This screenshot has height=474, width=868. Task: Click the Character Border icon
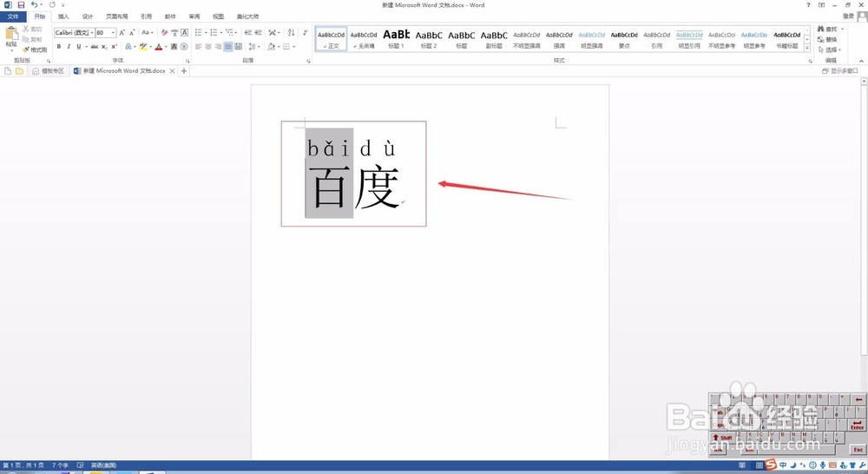(x=184, y=33)
